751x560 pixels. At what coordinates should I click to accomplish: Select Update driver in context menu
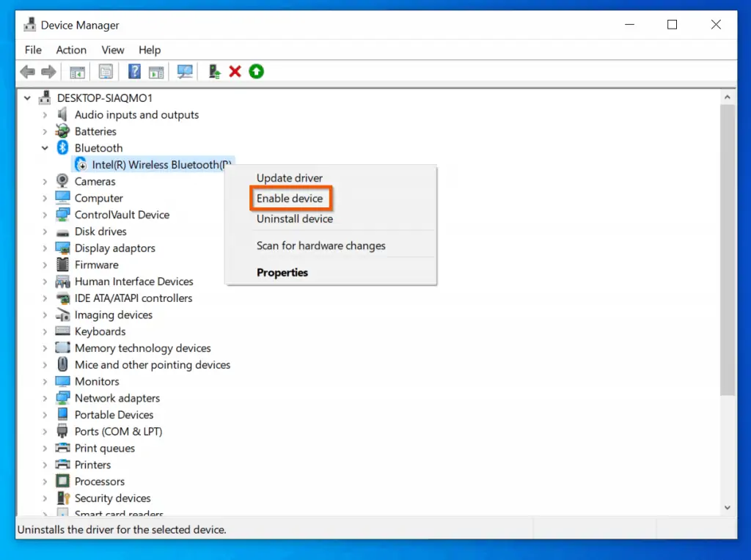290,178
